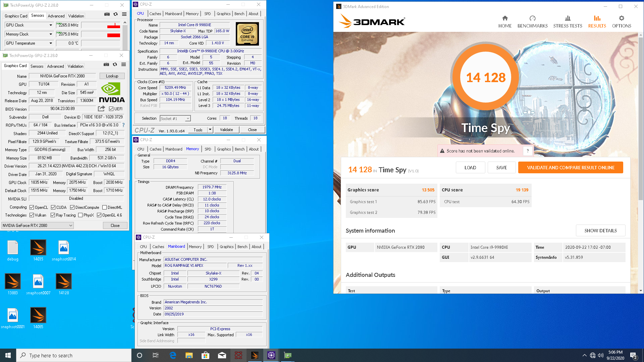644x362 pixels.
Task: Expand the Memory Clock sensor dropdown
Action: [x=51, y=34]
